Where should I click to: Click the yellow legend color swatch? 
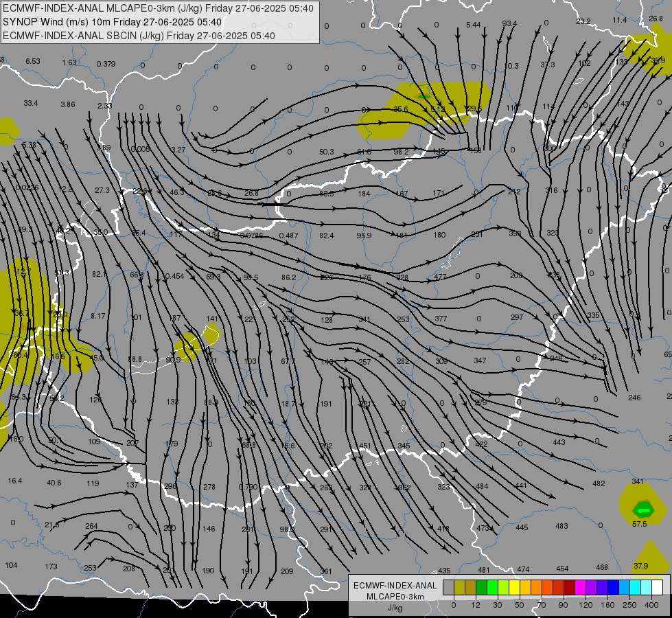(x=514, y=588)
